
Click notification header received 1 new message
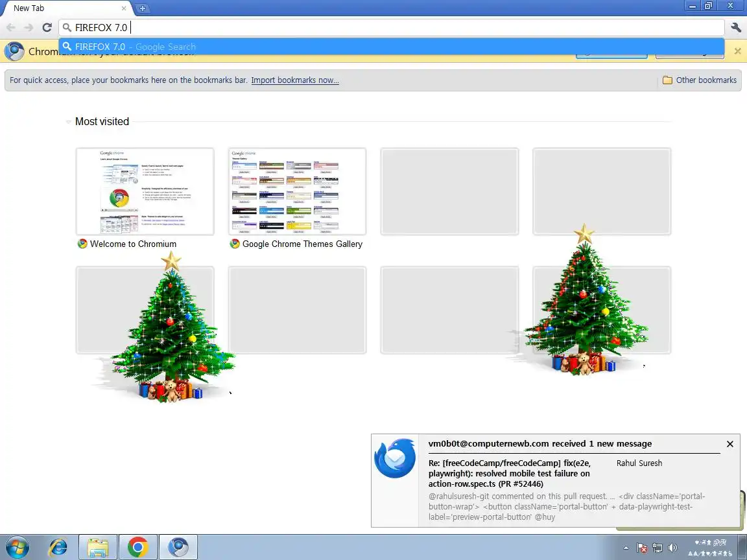tap(540, 443)
